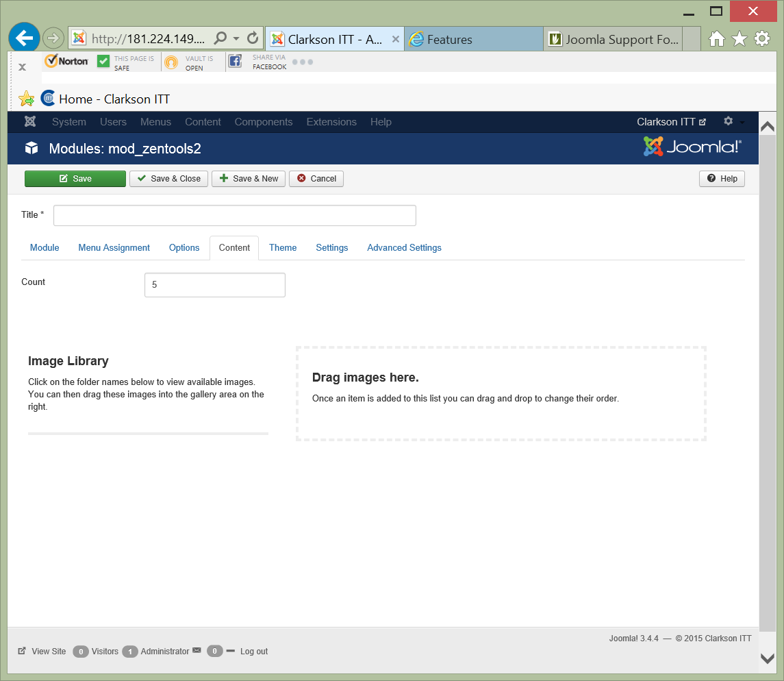Click the Count input field

tap(215, 285)
